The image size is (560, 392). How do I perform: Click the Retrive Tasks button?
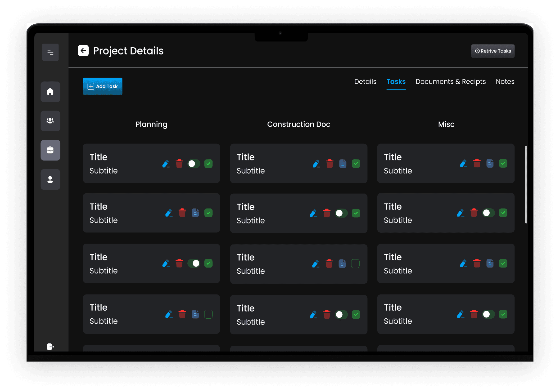click(x=493, y=51)
